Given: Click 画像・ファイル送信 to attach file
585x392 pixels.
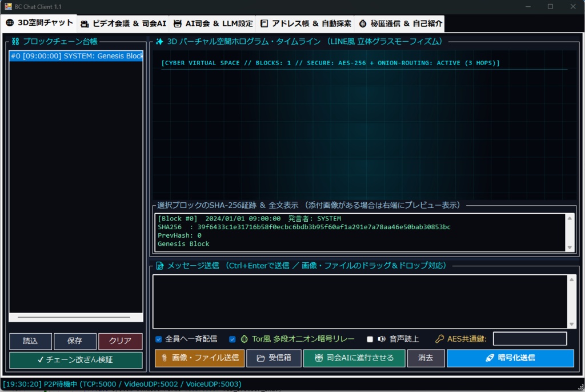Looking at the screenshot, I should tap(199, 358).
